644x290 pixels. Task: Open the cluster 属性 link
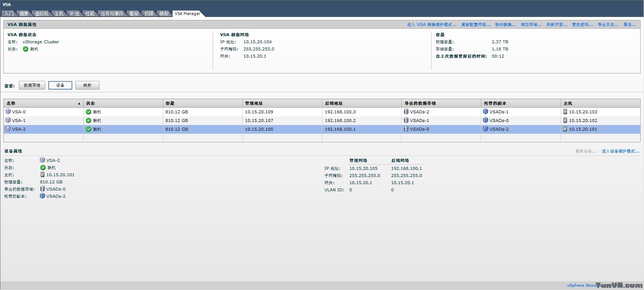tap(630, 24)
